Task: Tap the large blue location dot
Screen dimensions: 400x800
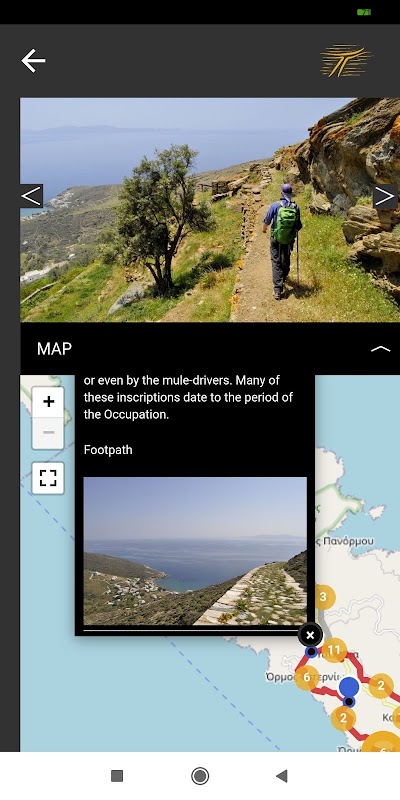Action: 349,687
